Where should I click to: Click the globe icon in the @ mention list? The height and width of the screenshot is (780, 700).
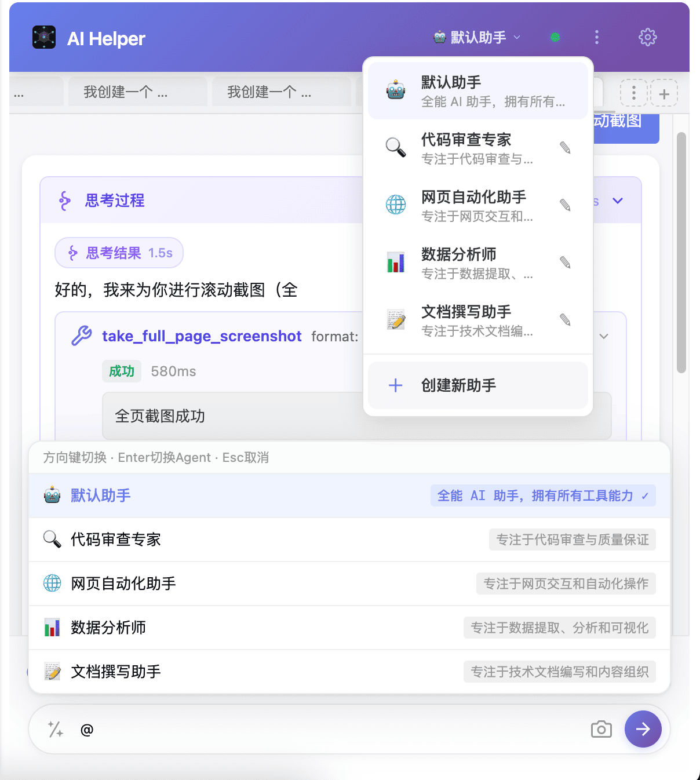click(52, 584)
